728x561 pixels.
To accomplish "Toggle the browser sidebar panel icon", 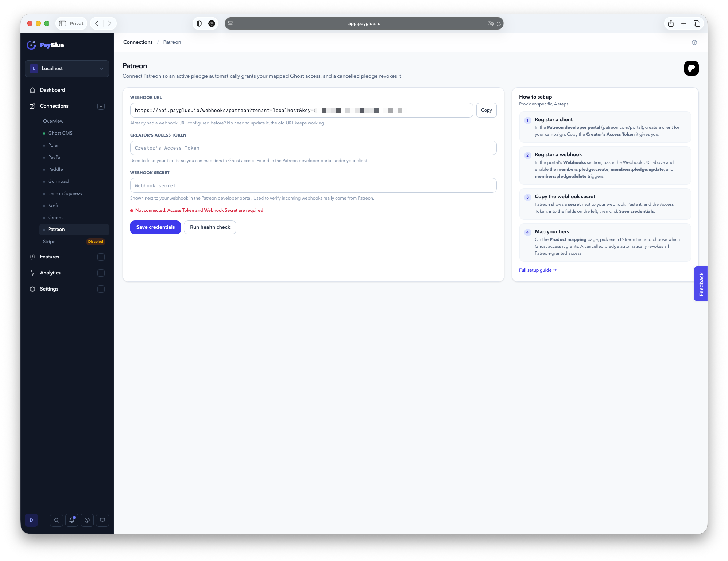I will 63,23.
